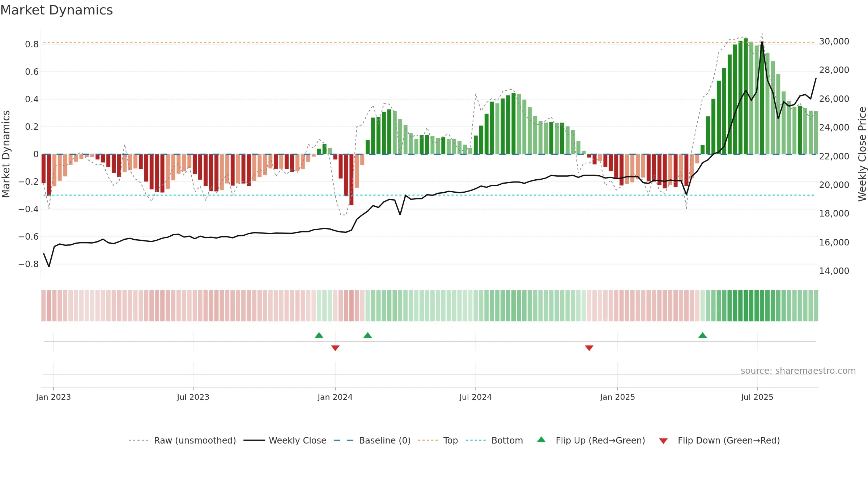Toggle the Weekly Close legend entry
The width and height of the screenshot is (868, 488).
pos(285,440)
